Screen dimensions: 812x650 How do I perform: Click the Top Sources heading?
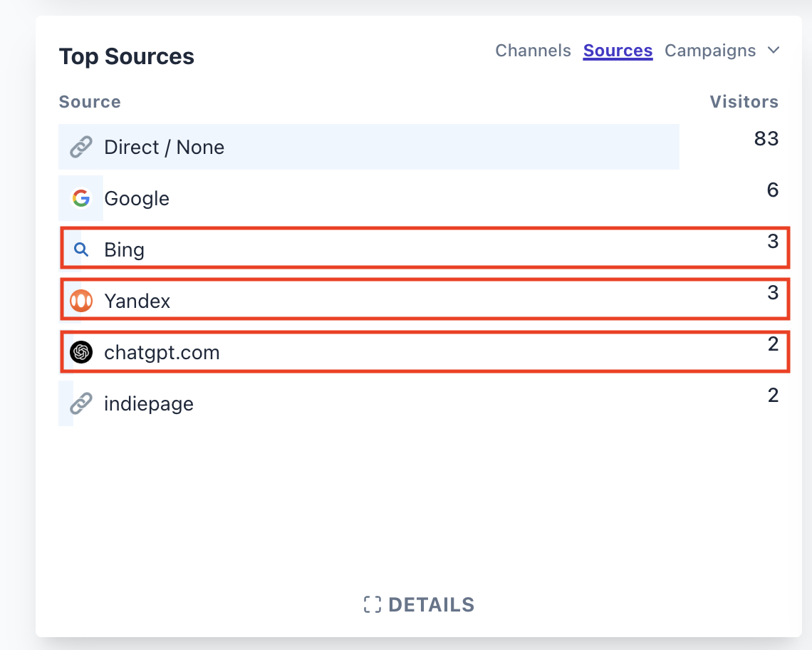tap(127, 56)
